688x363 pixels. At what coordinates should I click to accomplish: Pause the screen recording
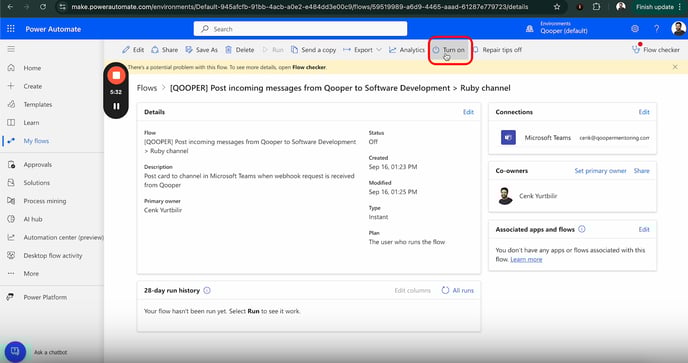tap(116, 106)
